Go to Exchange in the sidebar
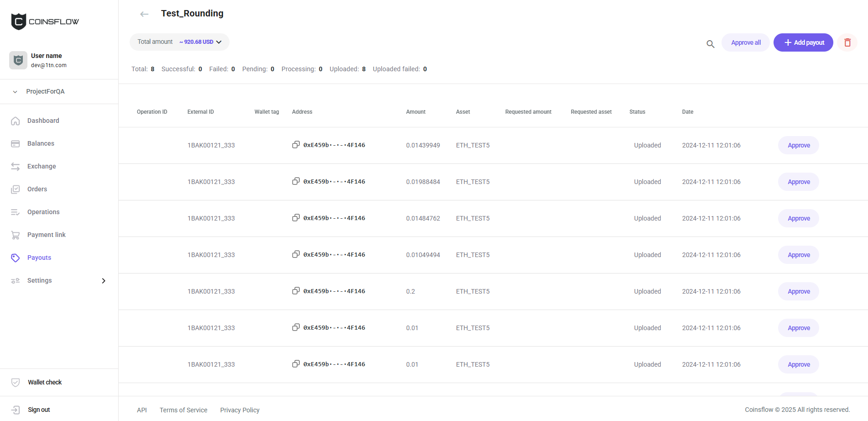Screen dimensions: 868x421 point(41,166)
